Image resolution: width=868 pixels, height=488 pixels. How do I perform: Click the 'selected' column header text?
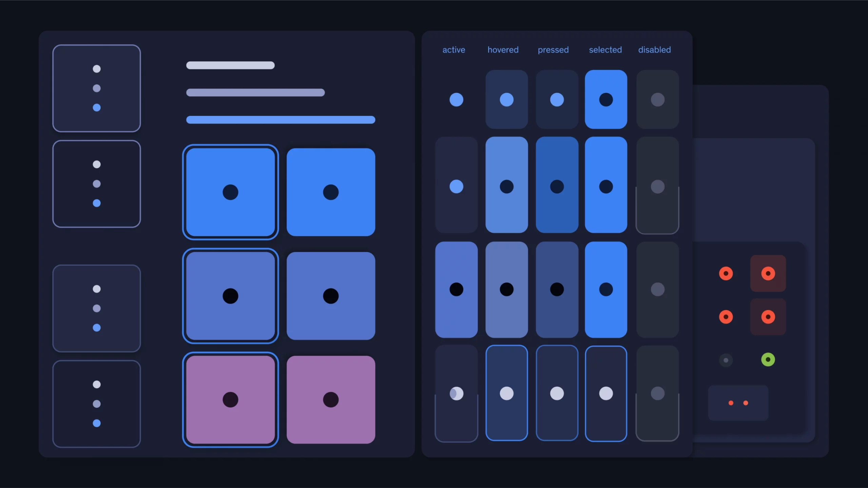[x=605, y=50]
